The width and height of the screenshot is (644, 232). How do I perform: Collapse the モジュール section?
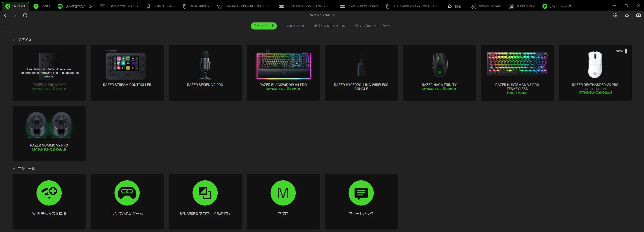click(14, 169)
